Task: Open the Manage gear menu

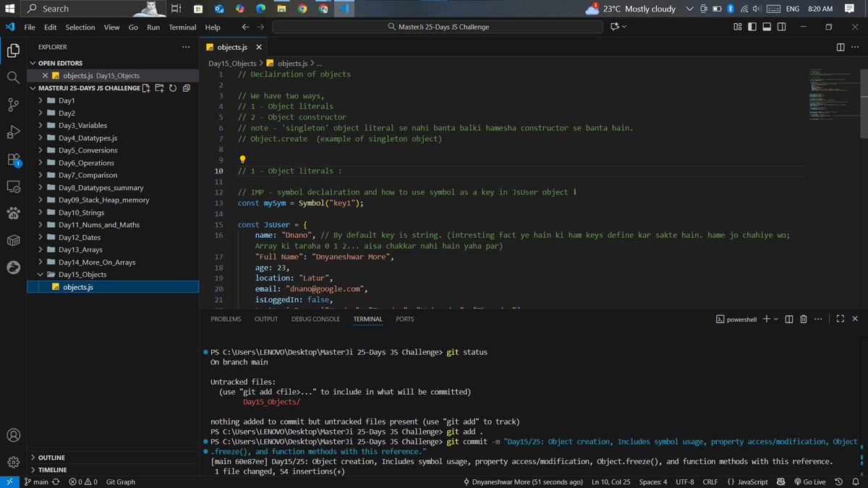Action: (x=13, y=462)
